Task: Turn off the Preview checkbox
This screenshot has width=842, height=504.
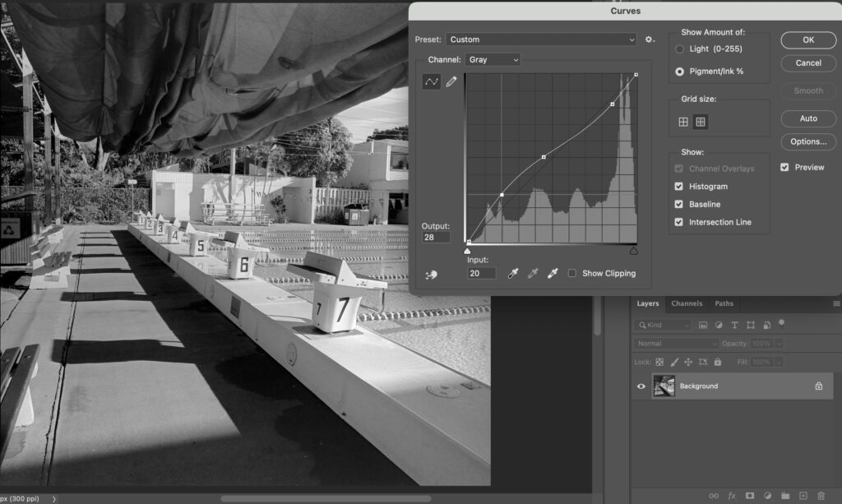Action: [x=784, y=167]
